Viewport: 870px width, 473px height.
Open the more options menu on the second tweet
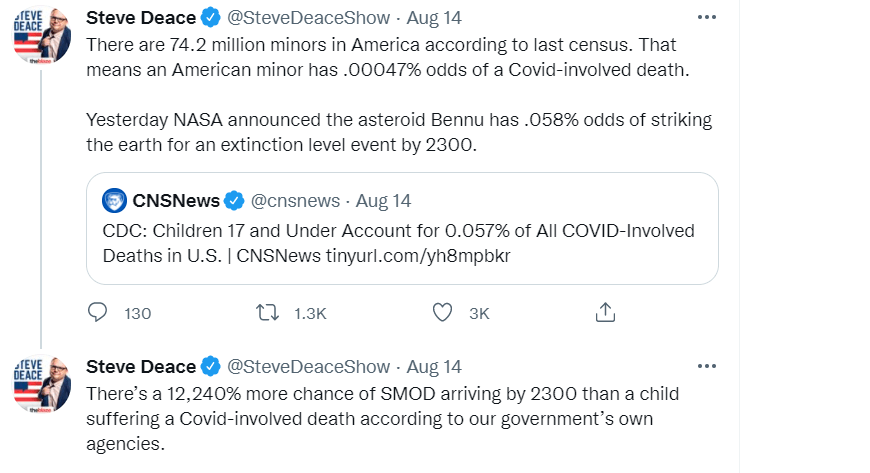tap(706, 366)
